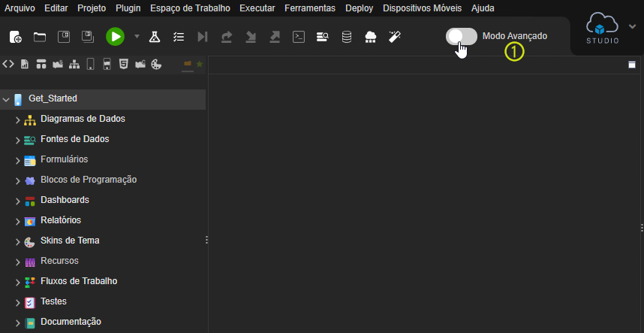Click the flask test icon
The height and width of the screenshot is (333, 644).
point(155,37)
